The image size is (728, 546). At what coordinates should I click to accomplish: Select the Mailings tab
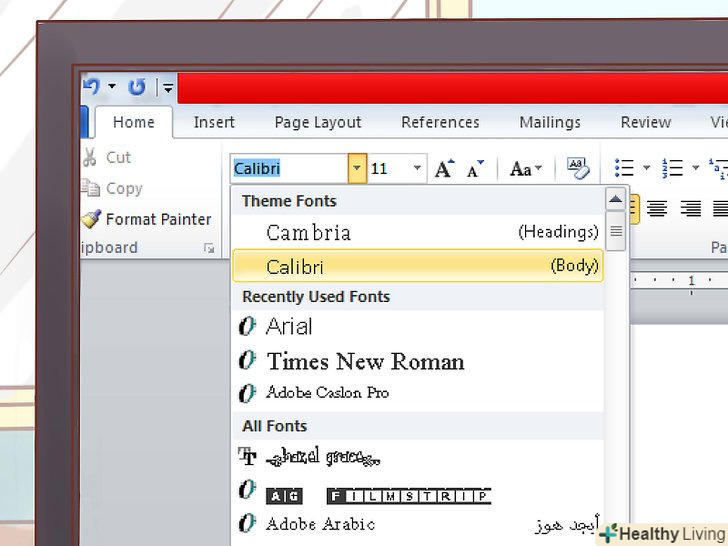(550, 123)
